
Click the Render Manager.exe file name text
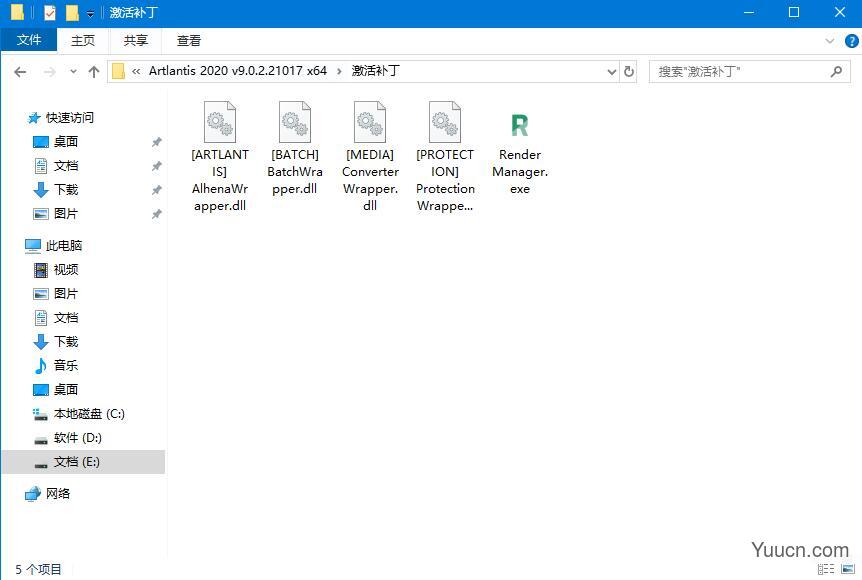coord(520,172)
